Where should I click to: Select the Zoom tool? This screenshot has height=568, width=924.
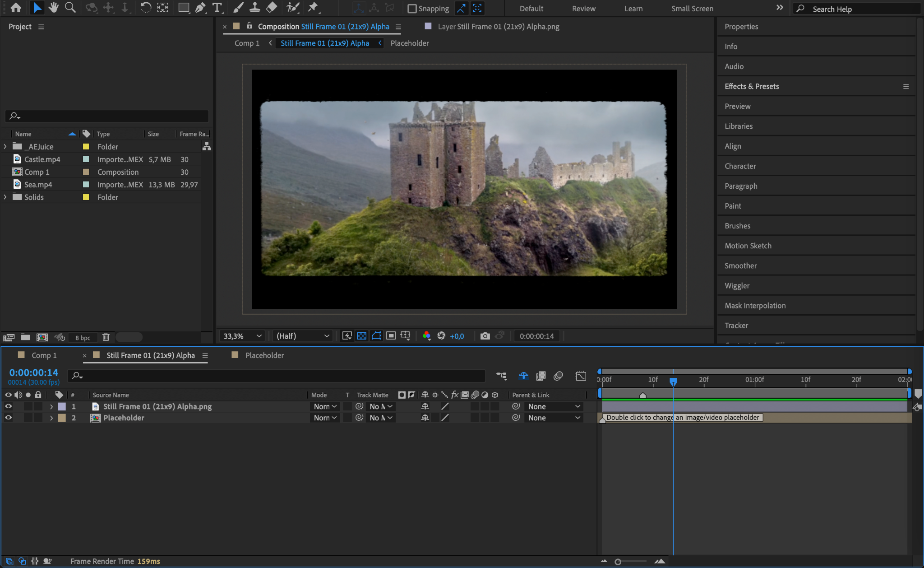point(70,8)
